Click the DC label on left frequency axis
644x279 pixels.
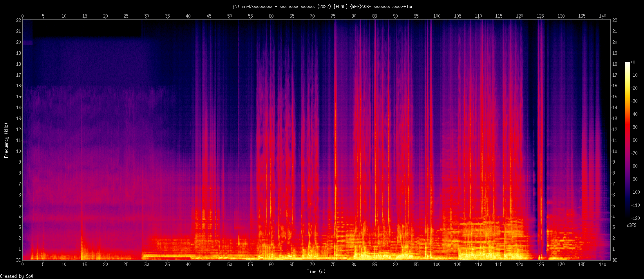tap(18, 260)
